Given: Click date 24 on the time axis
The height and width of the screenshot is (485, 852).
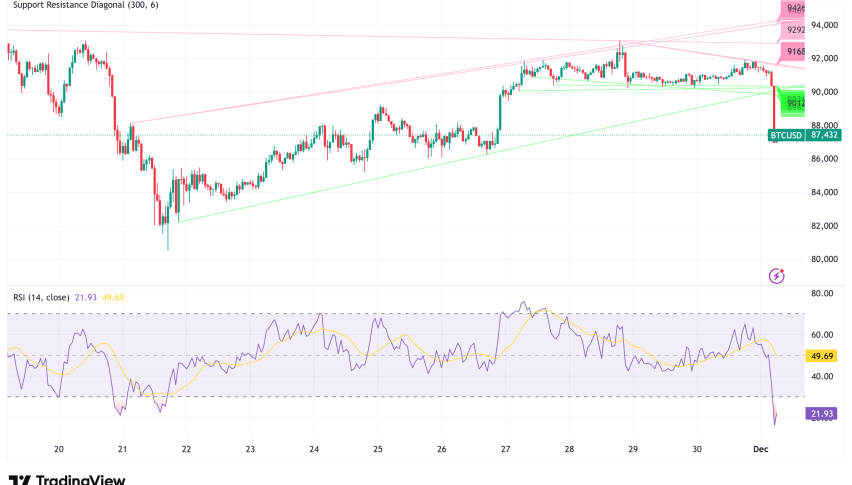Looking at the screenshot, I should pyautogui.click(x=314, y=450).
